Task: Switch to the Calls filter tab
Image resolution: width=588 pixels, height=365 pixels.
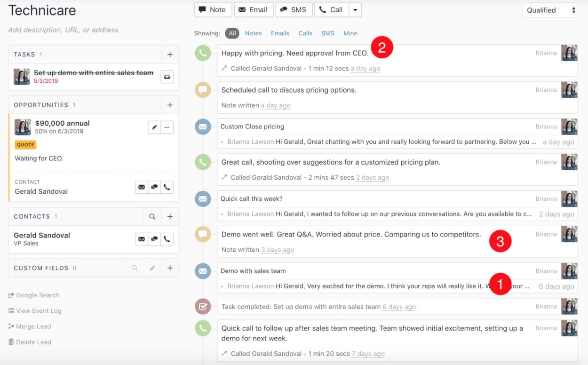Action: 305,33
